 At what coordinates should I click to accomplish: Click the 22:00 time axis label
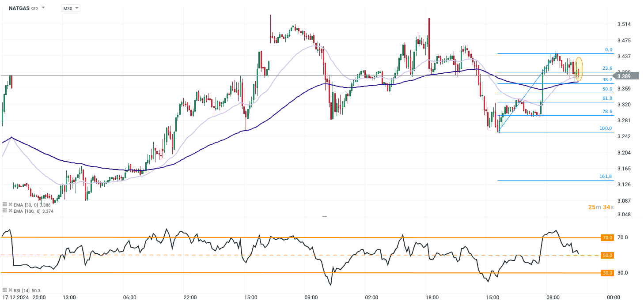tap(190, 297)
